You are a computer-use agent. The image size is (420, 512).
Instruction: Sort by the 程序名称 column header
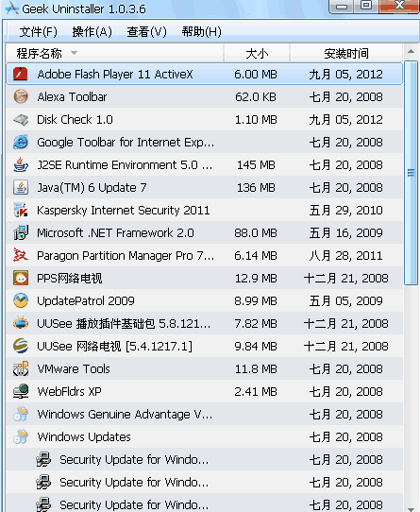(114, 53)
